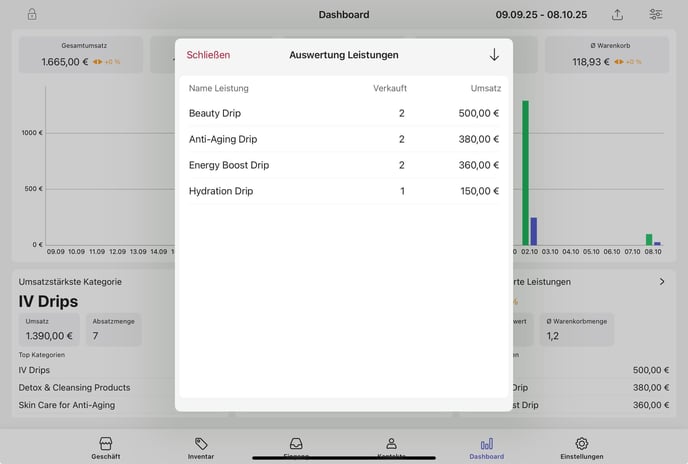Select the Anti-Aging Drip row
Viewport: 688px width, 464px height.
pyautogui.click(x=343, y=139)
